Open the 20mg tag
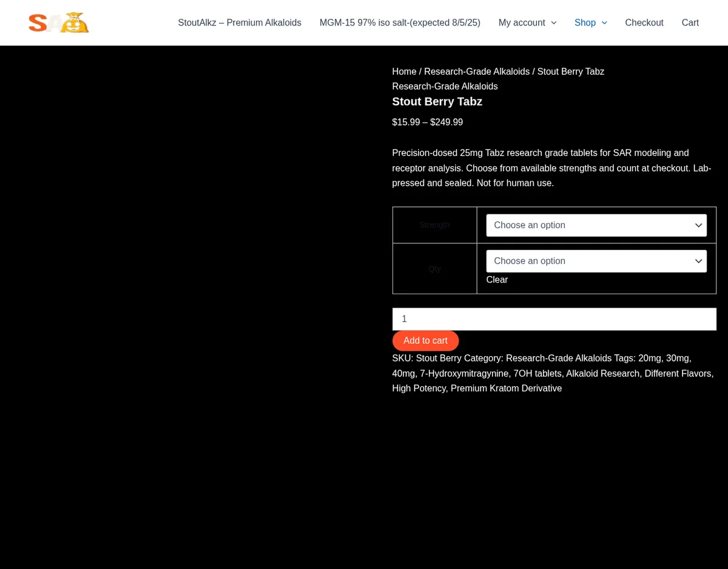This screenshot has height=569, width=728. [650, 358]
